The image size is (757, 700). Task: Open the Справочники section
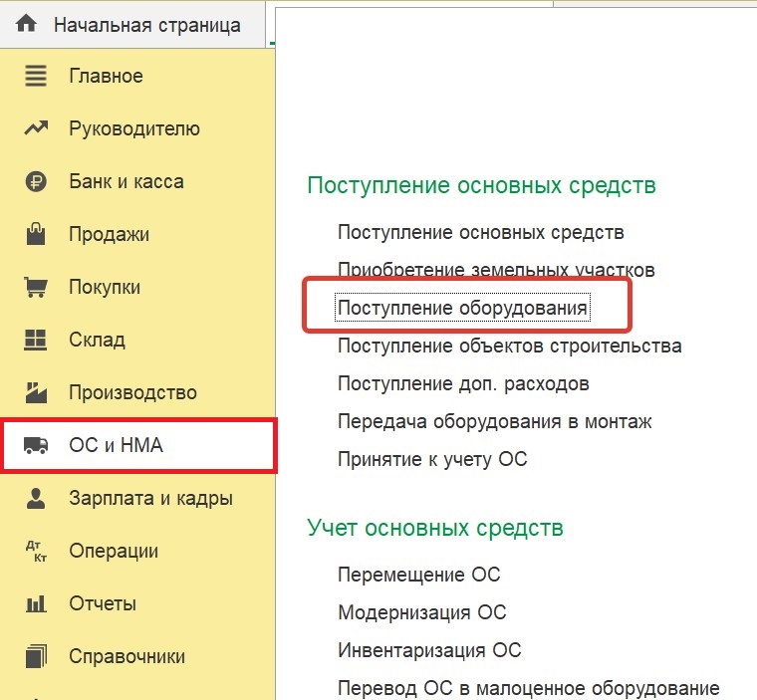tap(126, 656)
